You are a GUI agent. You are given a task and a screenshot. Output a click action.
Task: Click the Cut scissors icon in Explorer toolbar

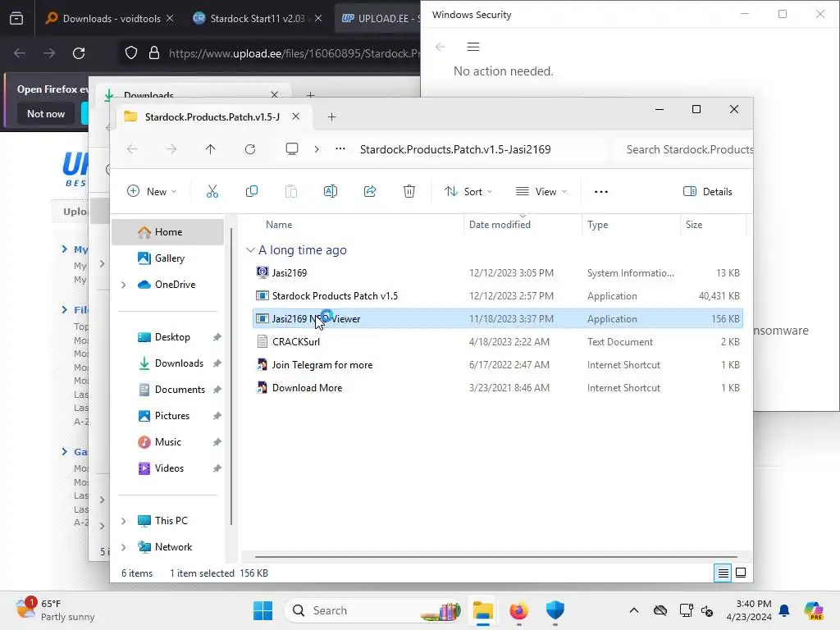pyautogui.click(x=212, y=191)
